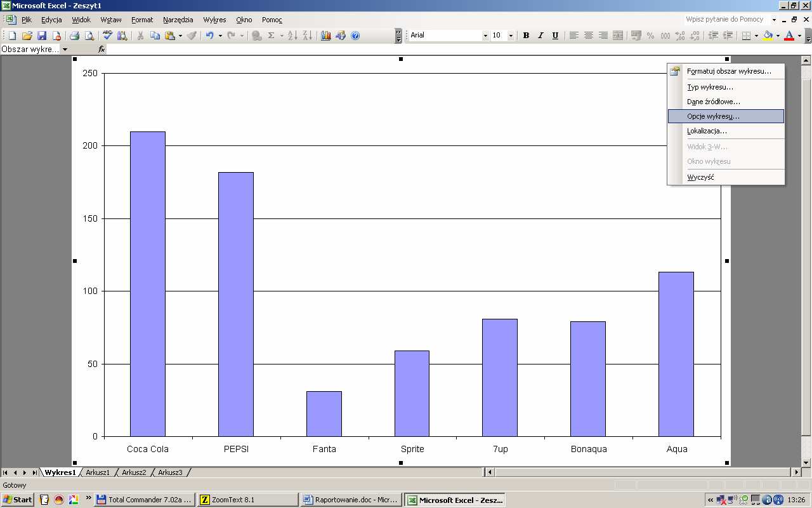Toggle Bold formatting
The image size is (812, 508).
point(526,36)
